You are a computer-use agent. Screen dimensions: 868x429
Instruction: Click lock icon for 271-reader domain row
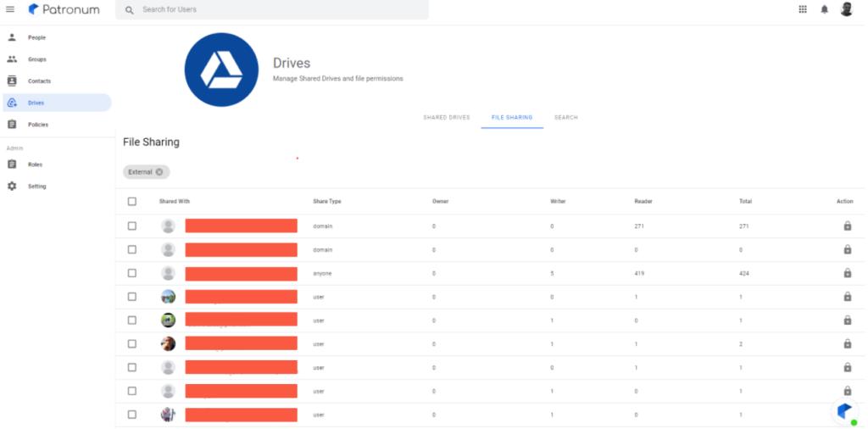(848, 226)
